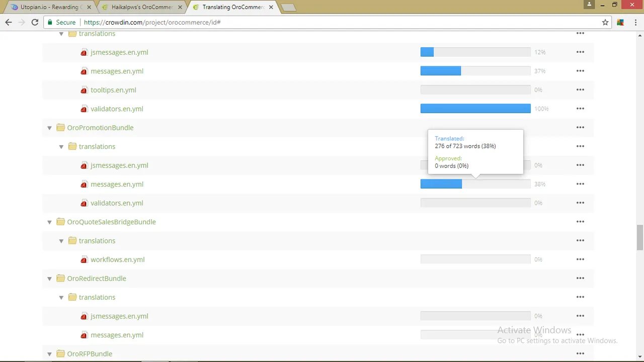Collapse the OroRFPBundle folder
The width and height of the screenshot is (644, 362).
[x=49, y=354]
